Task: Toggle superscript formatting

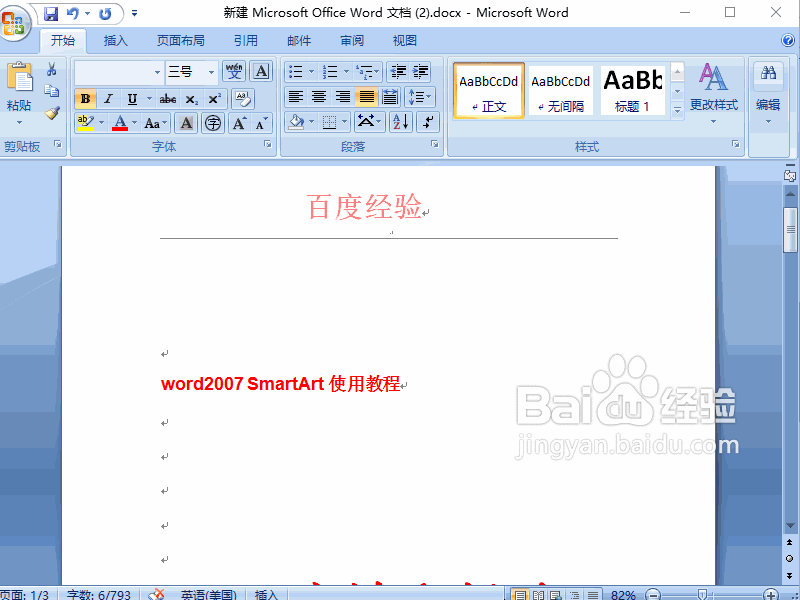Action: 214,98
